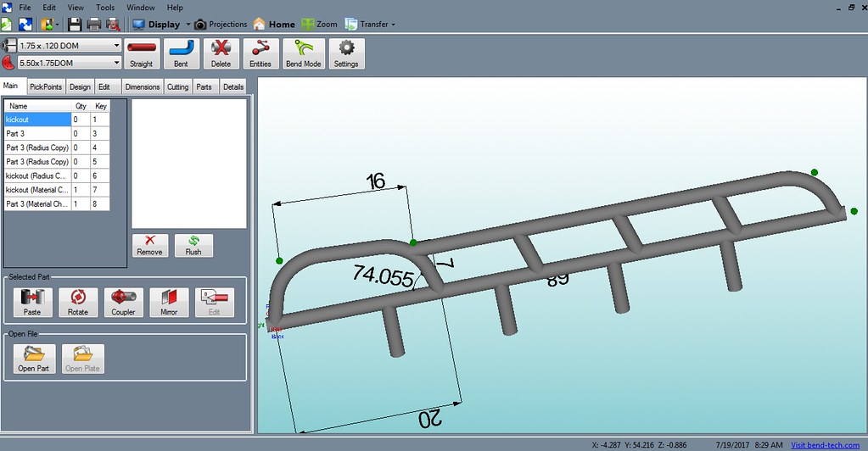Click the 74.055 angle dimension in viewport
The width and height of the screenshot is (868, 451).
[x=384, y=276]
